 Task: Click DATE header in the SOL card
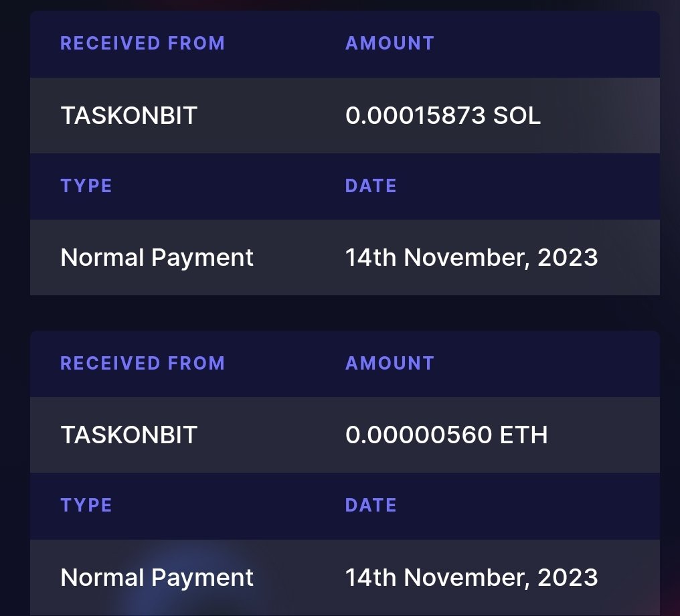[x=371, y=185]
